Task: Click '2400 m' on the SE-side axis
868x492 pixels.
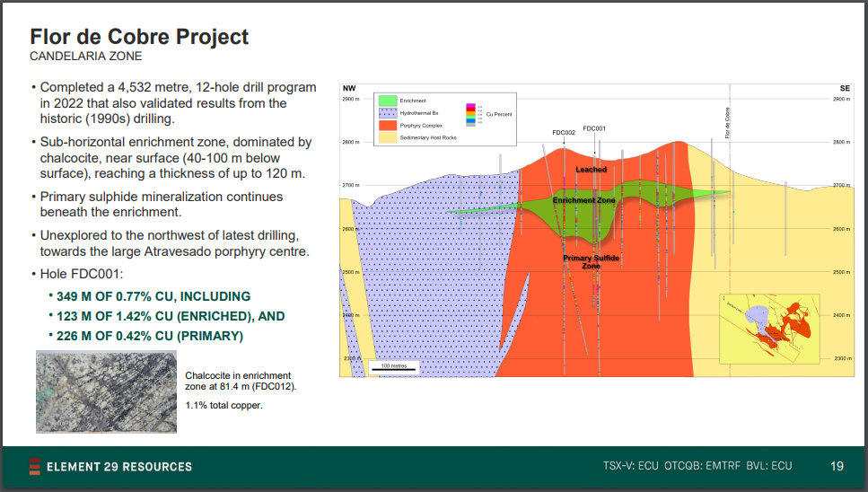Action: tap(842, 315)
